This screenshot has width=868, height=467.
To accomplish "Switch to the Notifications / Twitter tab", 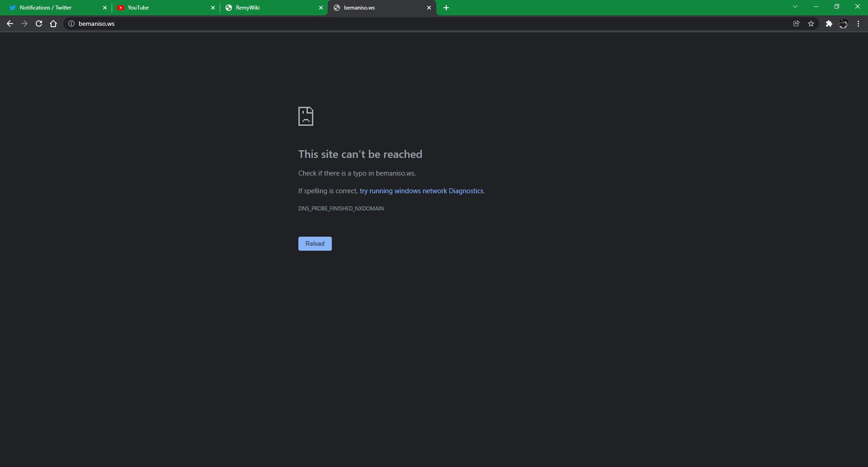I will (50, 8).
